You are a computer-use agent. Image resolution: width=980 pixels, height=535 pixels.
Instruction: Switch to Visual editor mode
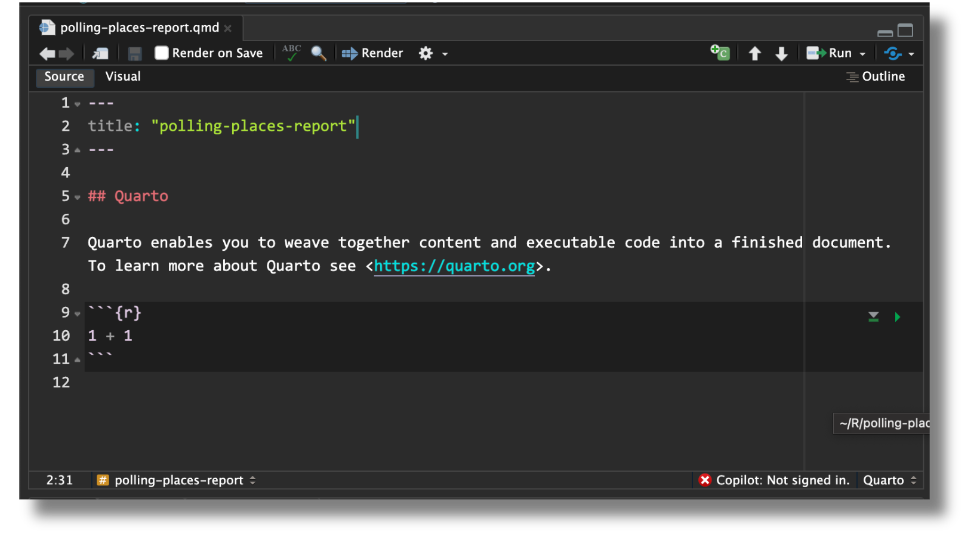pyautogui.click(x=123, y=76)
